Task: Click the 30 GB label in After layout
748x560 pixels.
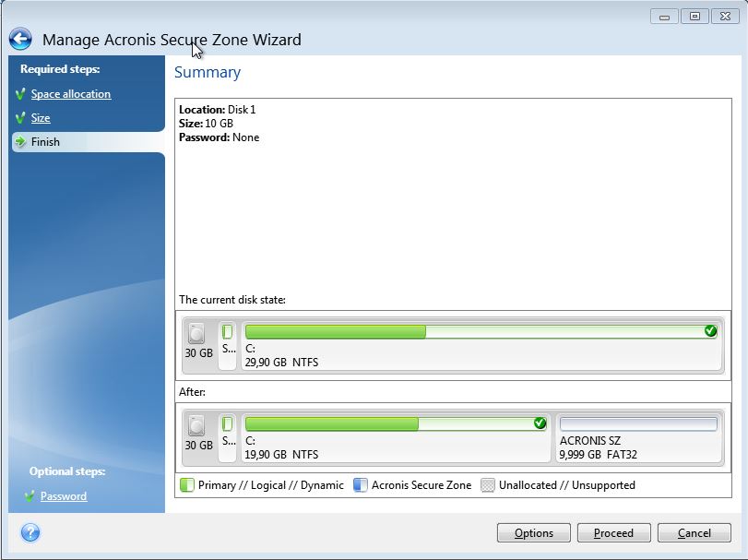Action: coord(199,445)
